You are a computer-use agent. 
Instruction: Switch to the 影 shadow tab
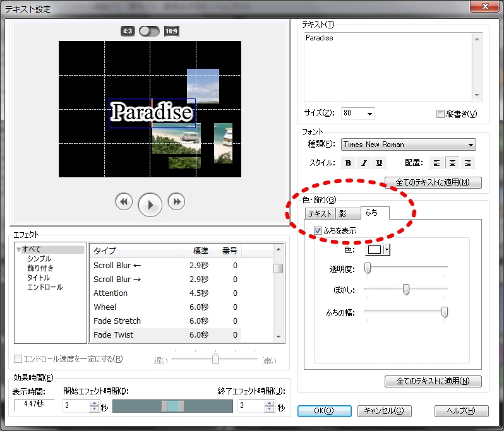tap(342, 213)
